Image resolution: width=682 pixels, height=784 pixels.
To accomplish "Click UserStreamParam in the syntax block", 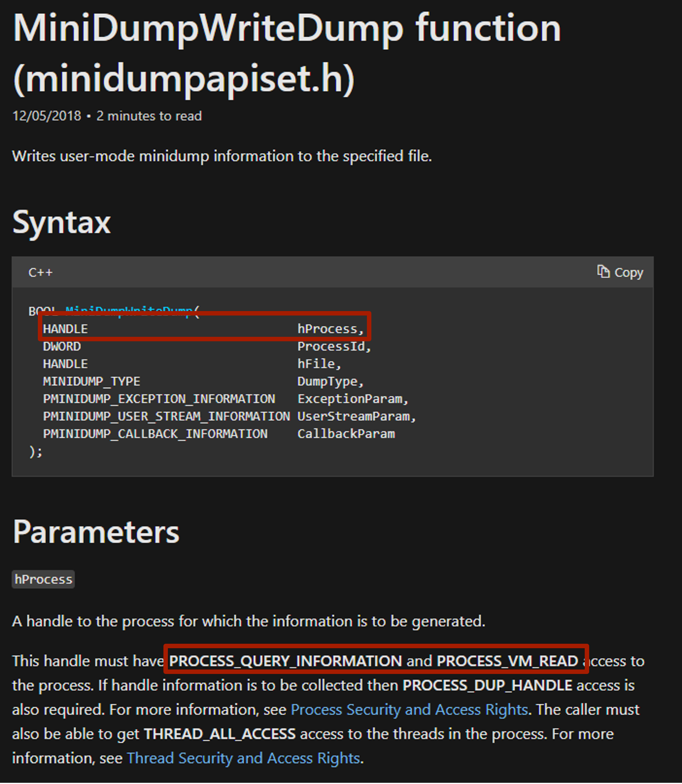I will click(x=356, y=417).
